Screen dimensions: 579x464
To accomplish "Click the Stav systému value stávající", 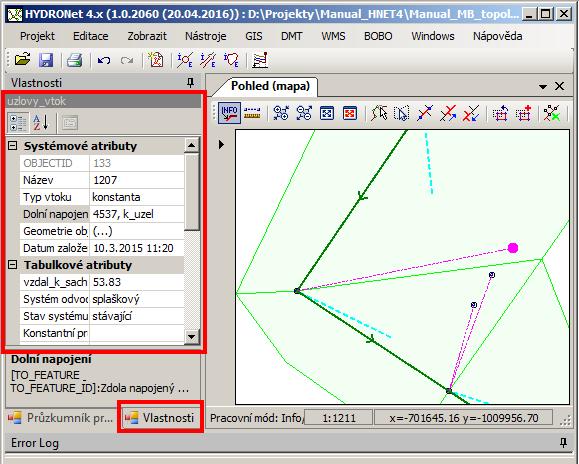I will click(137, 316).
